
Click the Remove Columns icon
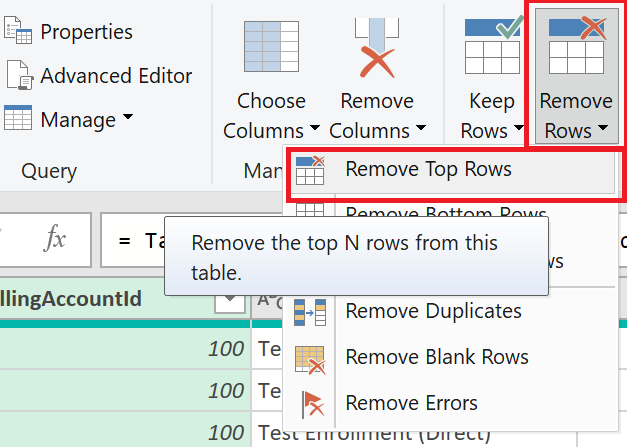coord(377,47)
